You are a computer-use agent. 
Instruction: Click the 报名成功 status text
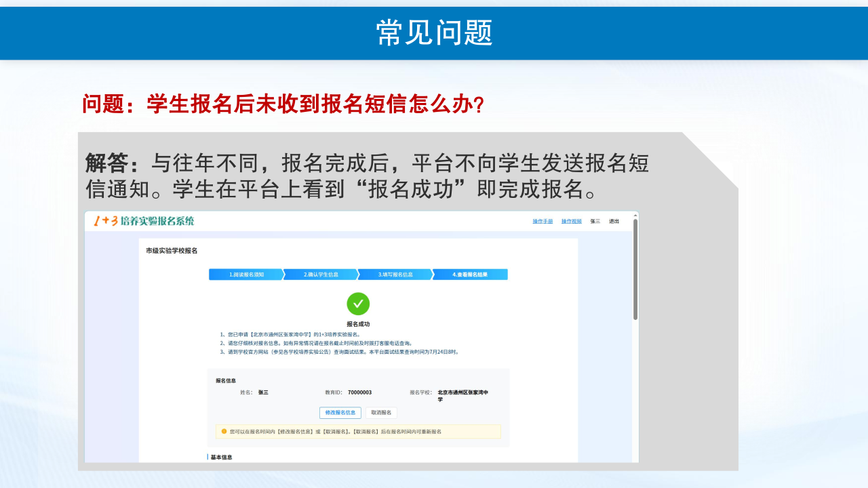[358, 324]
